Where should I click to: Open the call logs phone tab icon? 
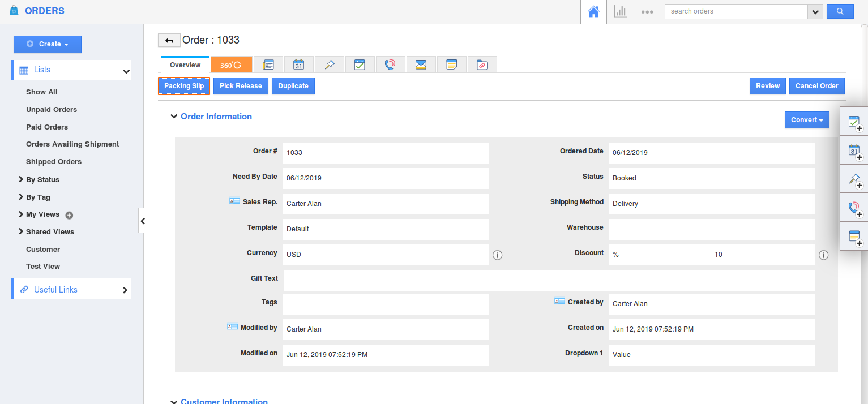[390, 65]
